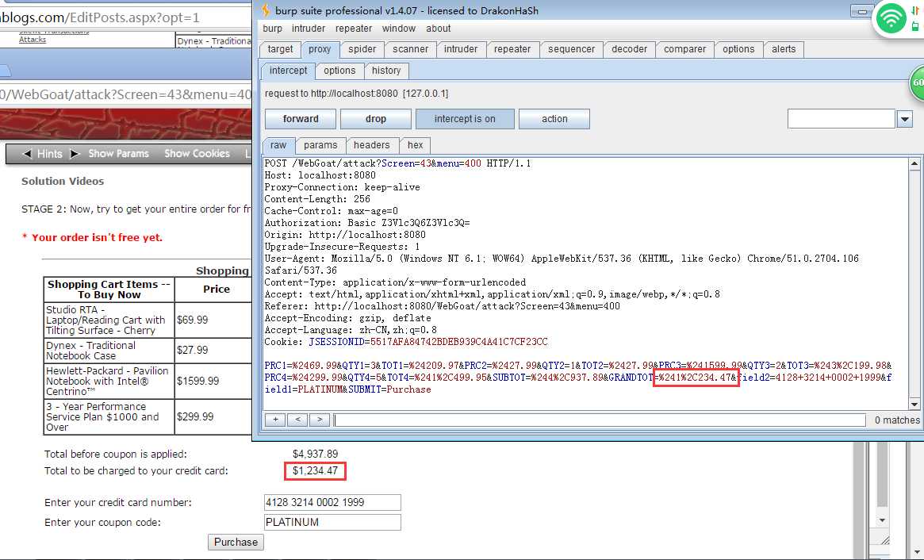
Task: Toggle the intercept is on button
Action: coord(465,119)
